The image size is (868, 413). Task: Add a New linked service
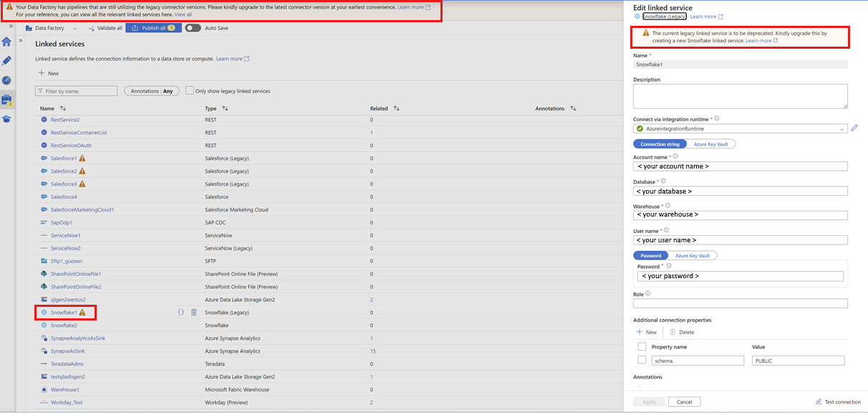tap(49, 73)
